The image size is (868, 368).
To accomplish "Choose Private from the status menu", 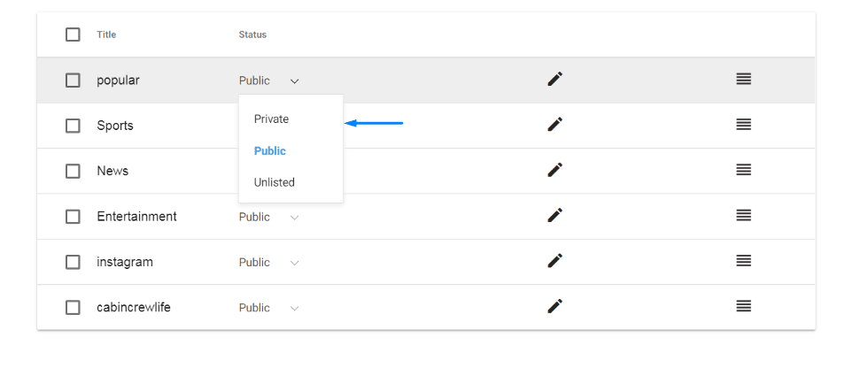I will pyautogui.click(x=271, y=119).
